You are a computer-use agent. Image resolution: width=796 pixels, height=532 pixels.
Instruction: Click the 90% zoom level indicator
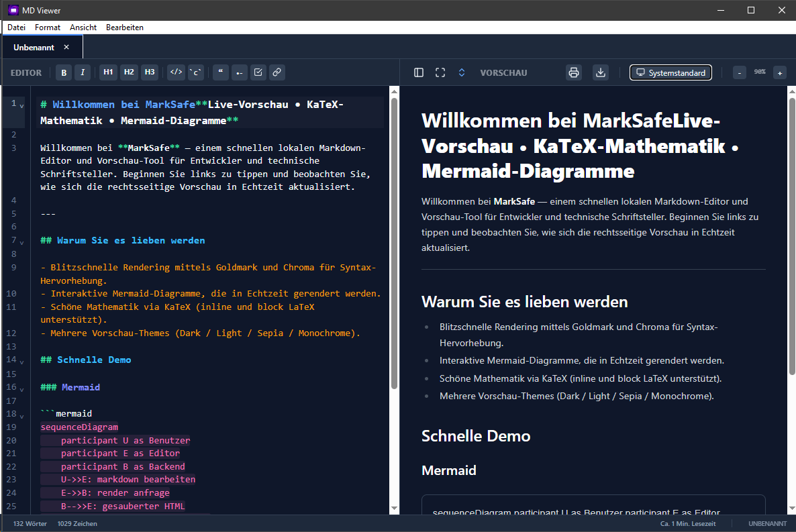click(760, 72)
